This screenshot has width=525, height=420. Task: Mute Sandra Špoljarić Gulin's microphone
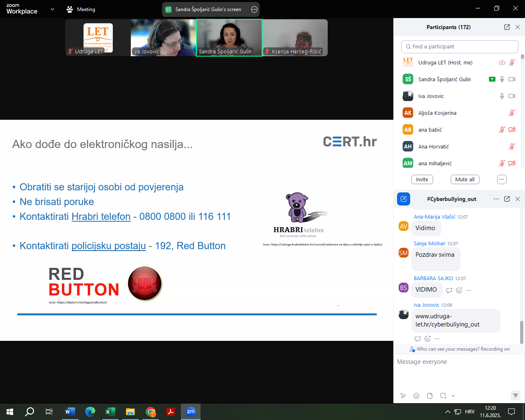[x=502, y=79]
